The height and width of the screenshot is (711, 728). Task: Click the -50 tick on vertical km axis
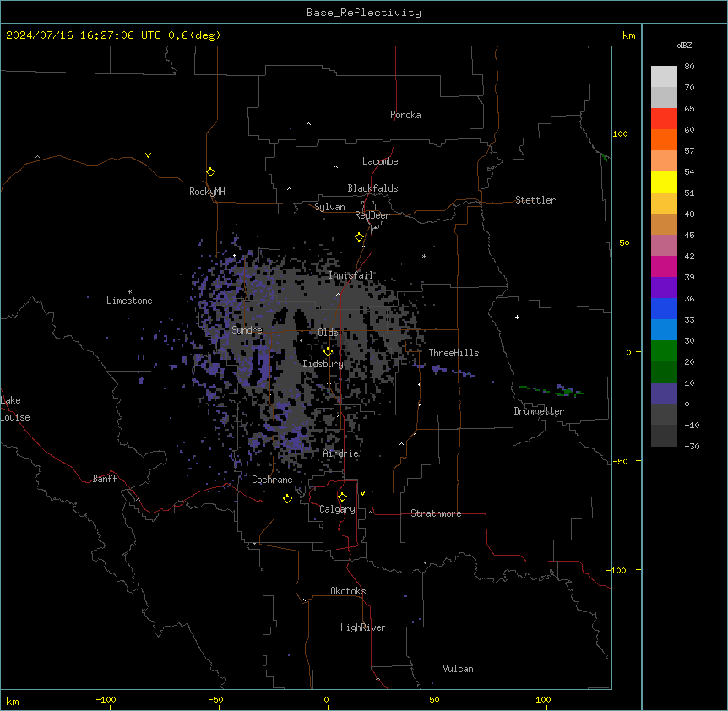point(620,461)
